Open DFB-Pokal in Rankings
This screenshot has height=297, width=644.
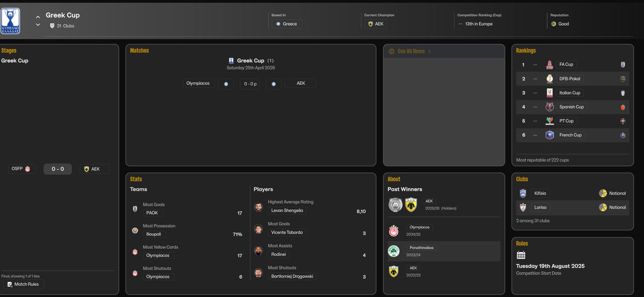tap(569, 79)
